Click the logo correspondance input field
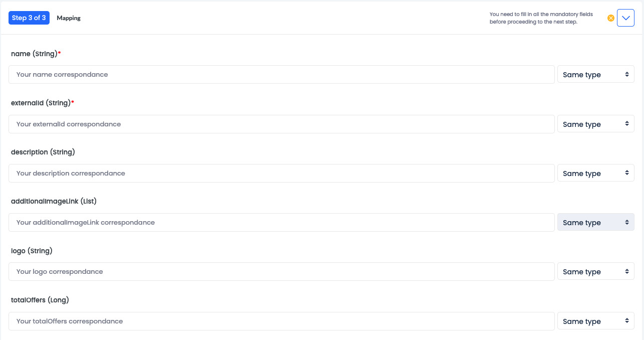The height and width of the screenshot is (340, 644). point(281,272)
